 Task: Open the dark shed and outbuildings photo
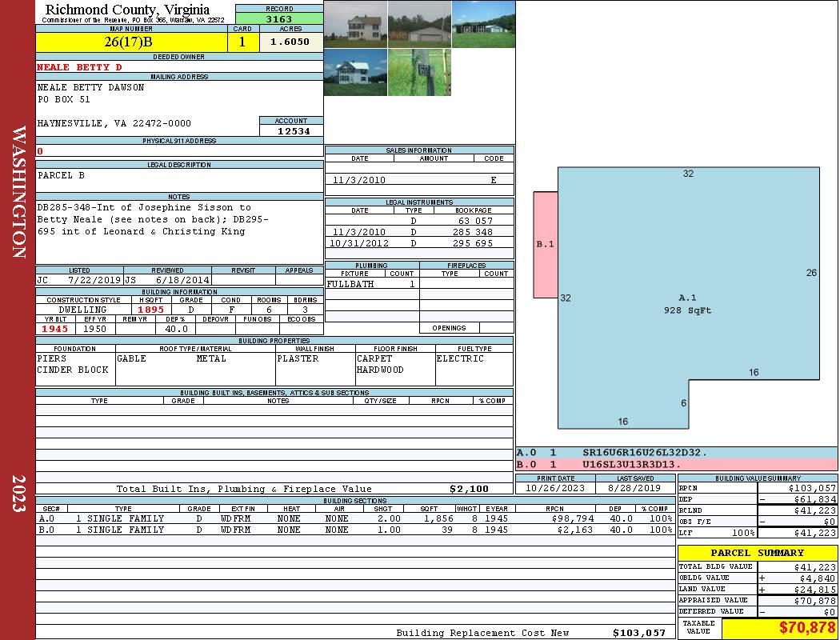(483, 24)
